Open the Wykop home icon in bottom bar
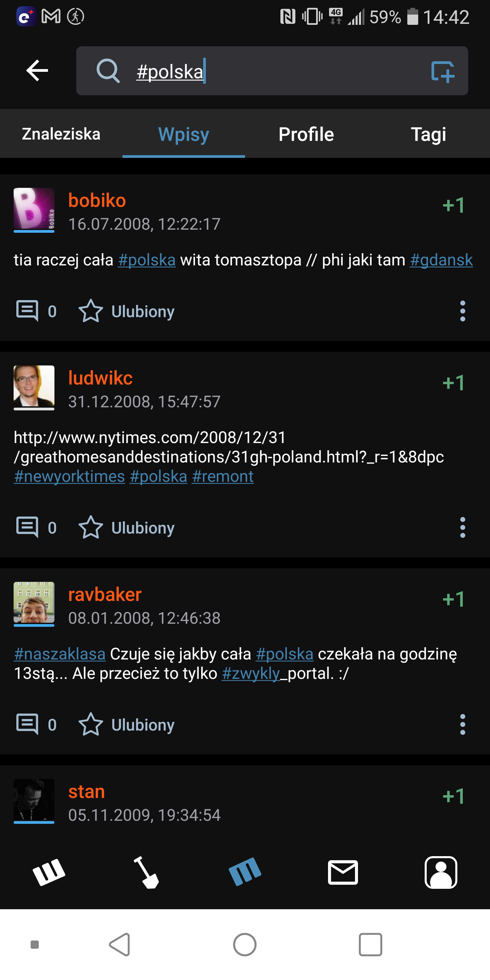Viewport: 490px width, 980px height. [49, 872]
